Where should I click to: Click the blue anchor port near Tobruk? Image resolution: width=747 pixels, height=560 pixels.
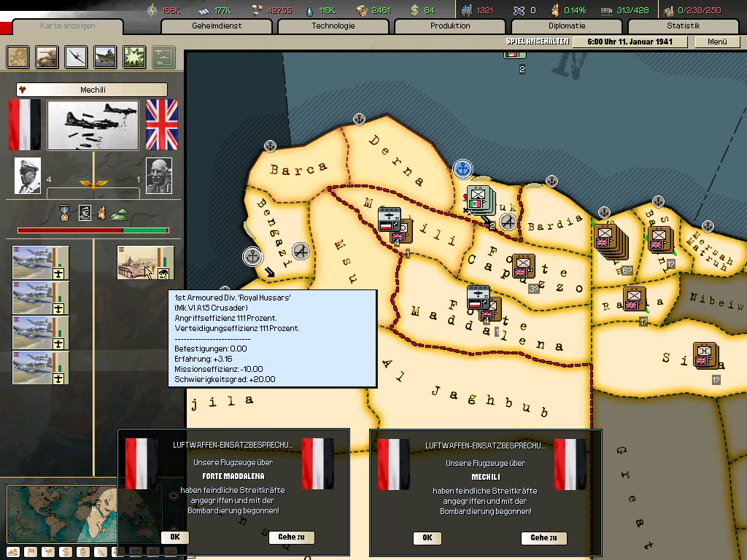[462, 169]
